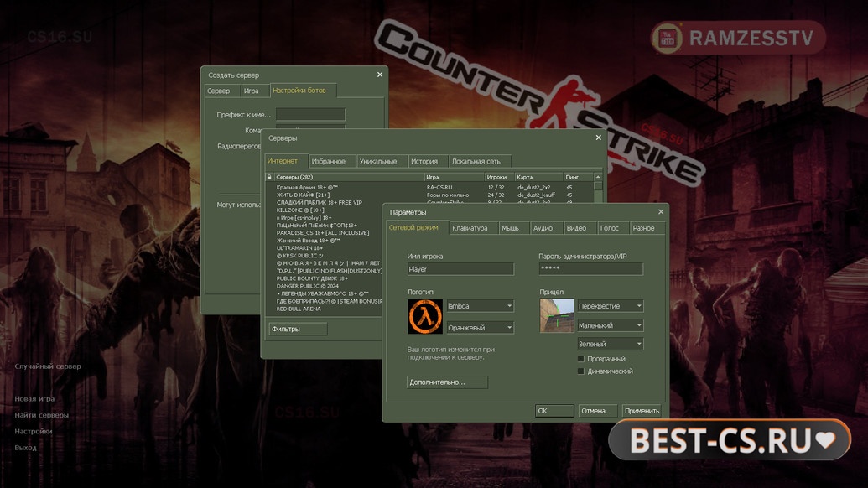Click Найти серверы in the main menu

42,415
